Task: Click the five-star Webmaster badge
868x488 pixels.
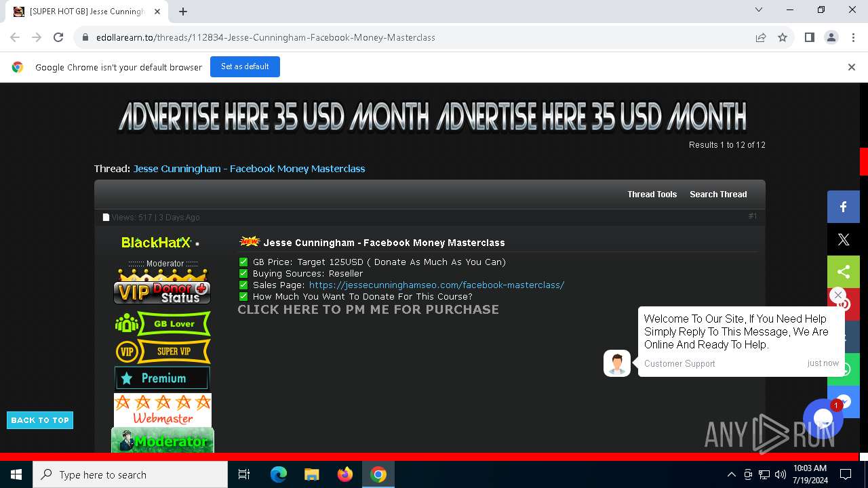Action: click(163, 410)
